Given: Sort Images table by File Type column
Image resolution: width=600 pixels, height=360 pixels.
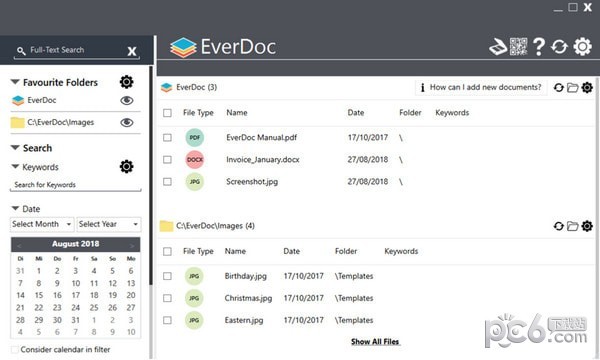Looking at the screenshot, I should pyautogui.click(x=198, y=251).
